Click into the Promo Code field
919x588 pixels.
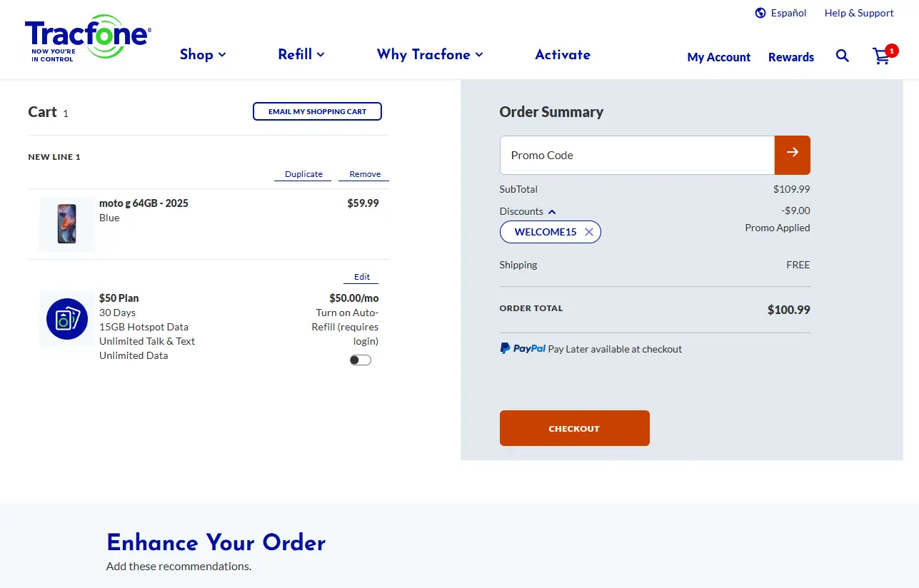pos(637,155)
